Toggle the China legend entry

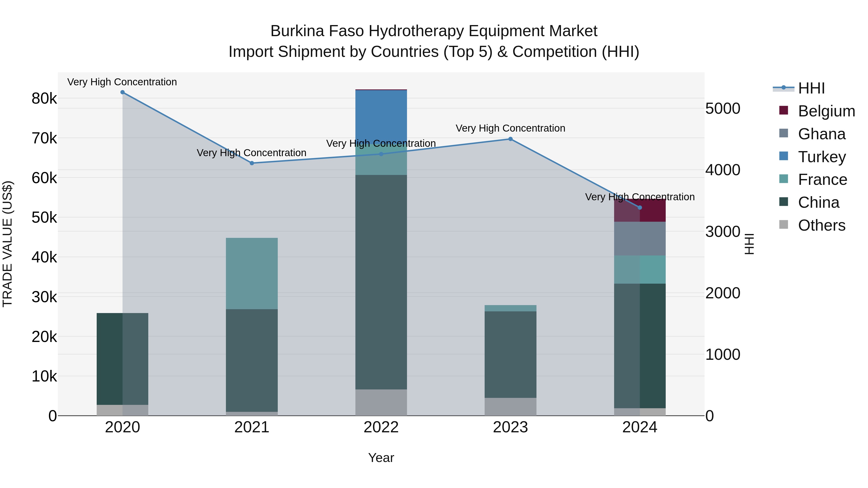(x=809, y=202)
